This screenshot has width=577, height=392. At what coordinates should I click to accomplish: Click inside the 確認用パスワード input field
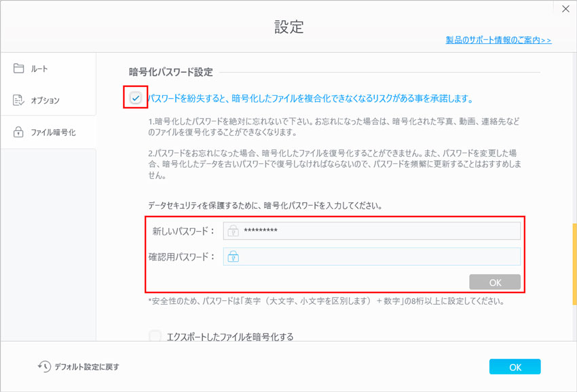(x=373, y=256)
